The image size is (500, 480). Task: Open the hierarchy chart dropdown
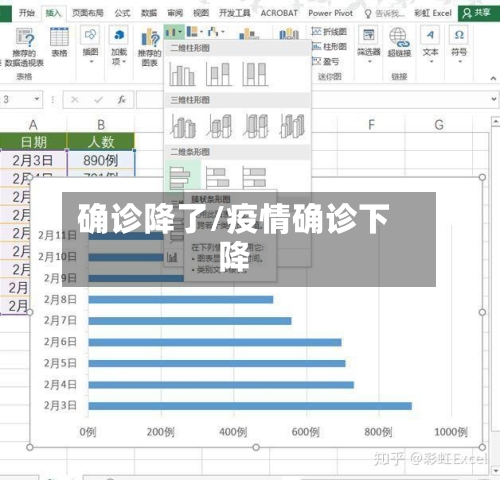pyautogui.click(x=195, y=32)
